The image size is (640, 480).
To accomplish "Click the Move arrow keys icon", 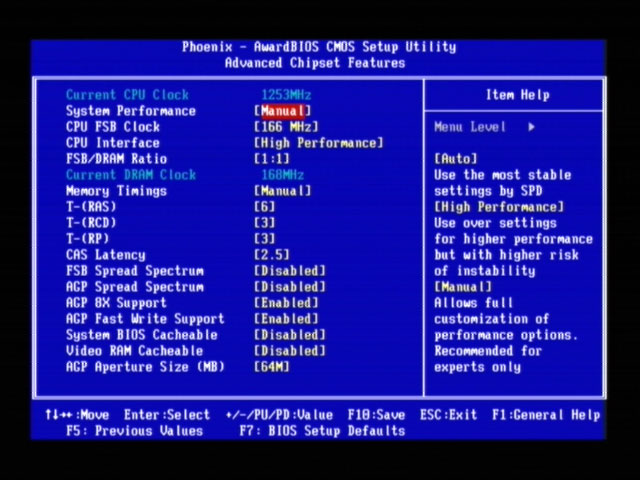I will pos(58,415).
